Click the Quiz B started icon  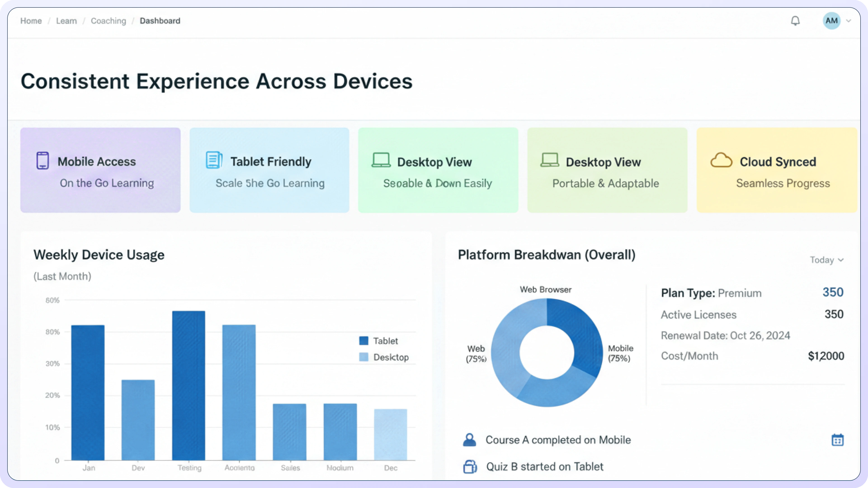click(x=470, y=467)
